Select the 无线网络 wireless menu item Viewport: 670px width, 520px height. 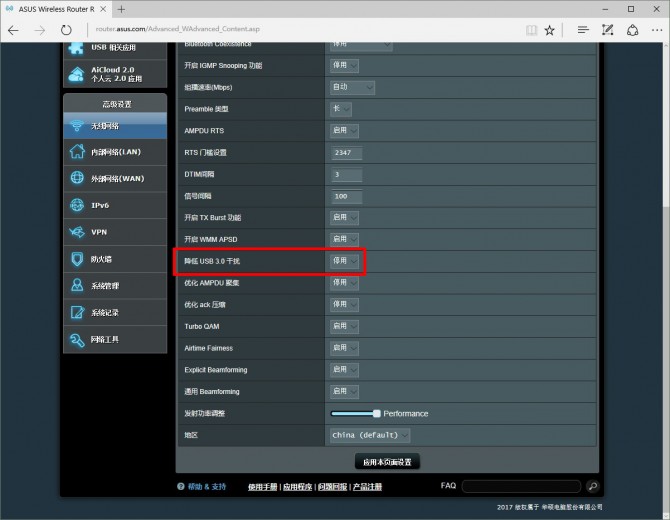(115, 126)
